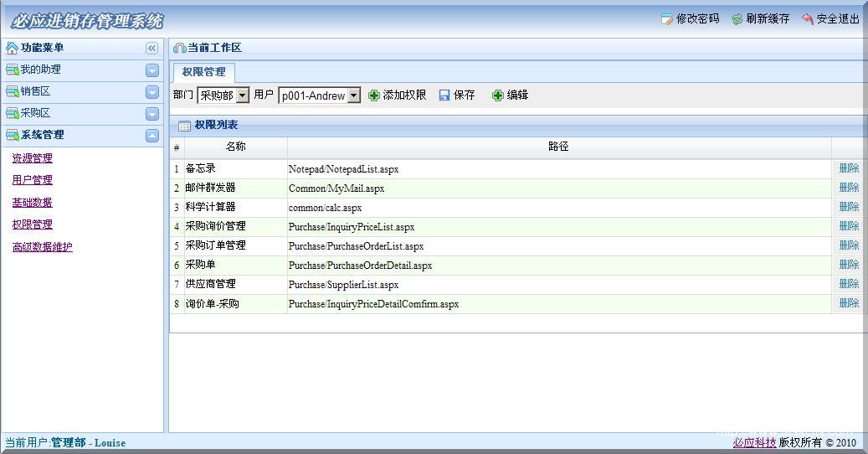Select the 权限管理 tab
The image size is (868, 454).
[203, 72]
